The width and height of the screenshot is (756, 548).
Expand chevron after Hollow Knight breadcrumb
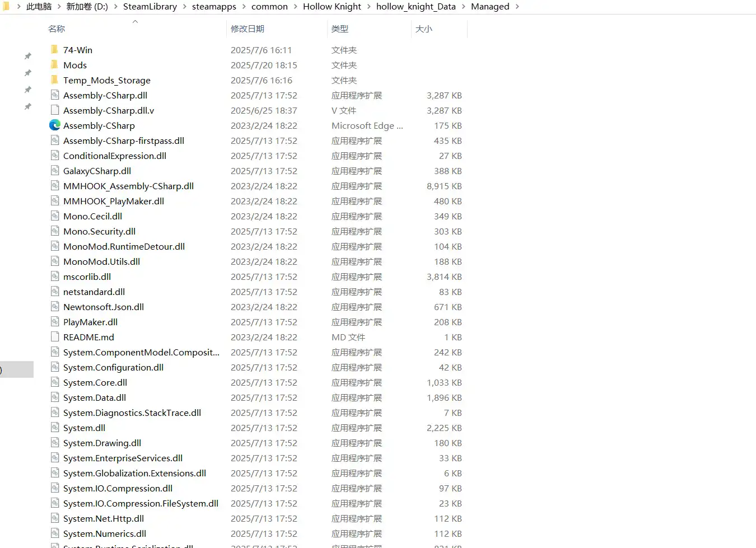point(368,7)
